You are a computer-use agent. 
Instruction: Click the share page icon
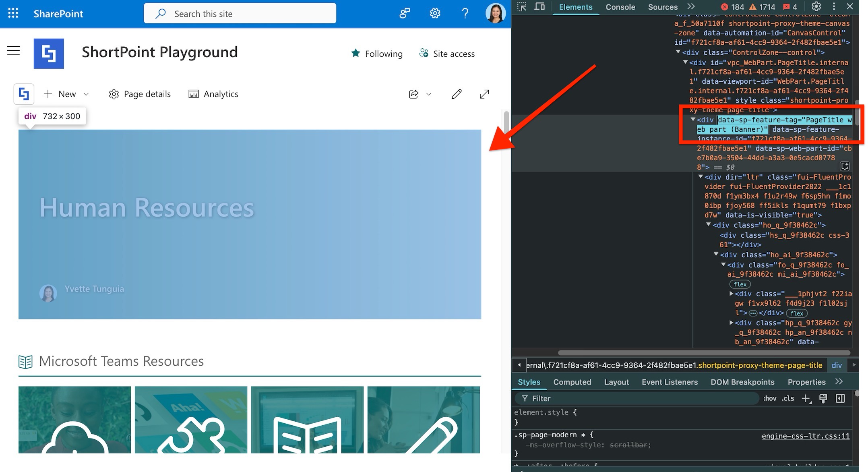pyautogui.click(x=413, y=94)
